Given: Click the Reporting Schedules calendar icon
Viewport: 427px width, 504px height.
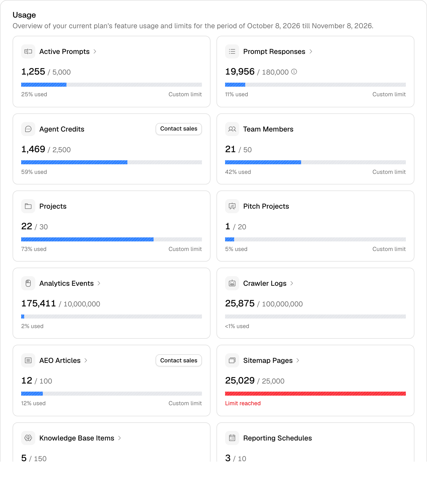Looking at the screenshot, I should point(232,438).
